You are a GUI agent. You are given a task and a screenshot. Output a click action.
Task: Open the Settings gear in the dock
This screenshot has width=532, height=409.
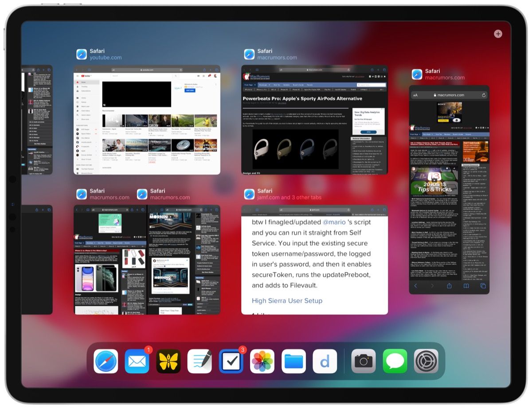click(x=426, y=361)
